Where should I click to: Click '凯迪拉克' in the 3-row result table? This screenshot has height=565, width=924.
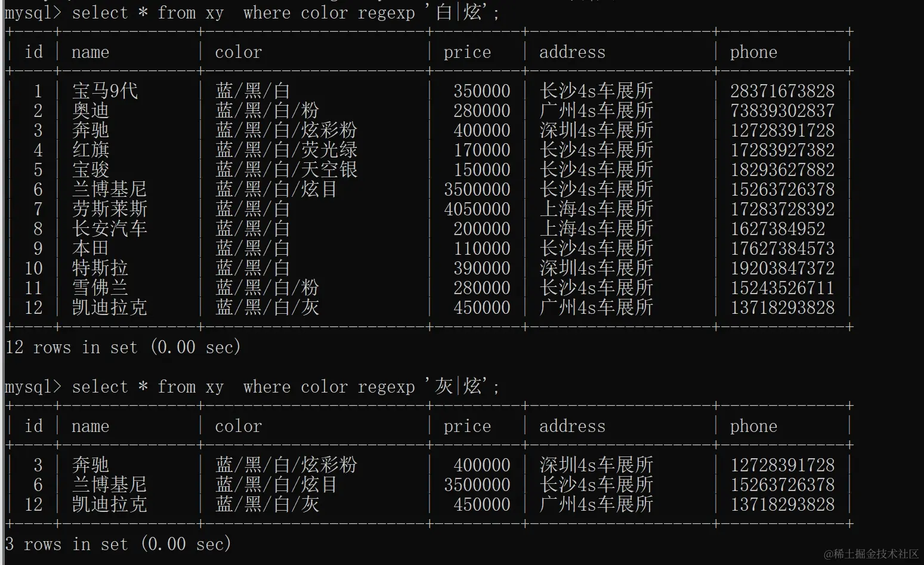pos(110,504)
